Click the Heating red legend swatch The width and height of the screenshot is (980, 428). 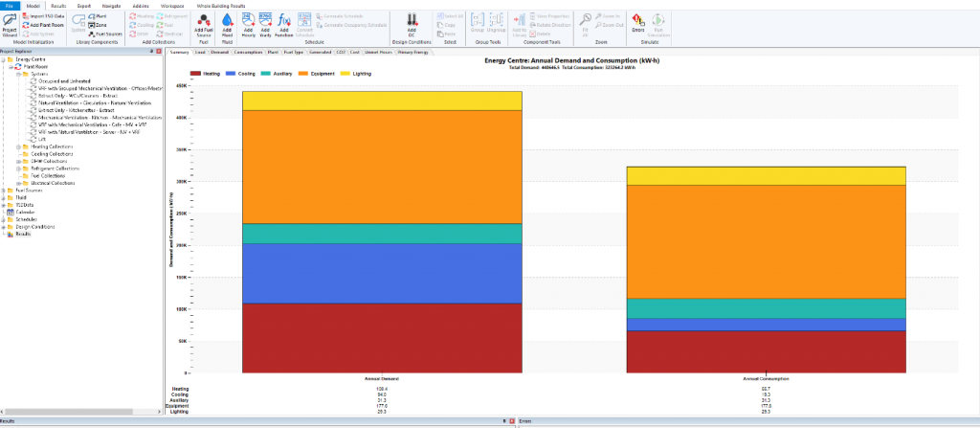tap(195, 73)
